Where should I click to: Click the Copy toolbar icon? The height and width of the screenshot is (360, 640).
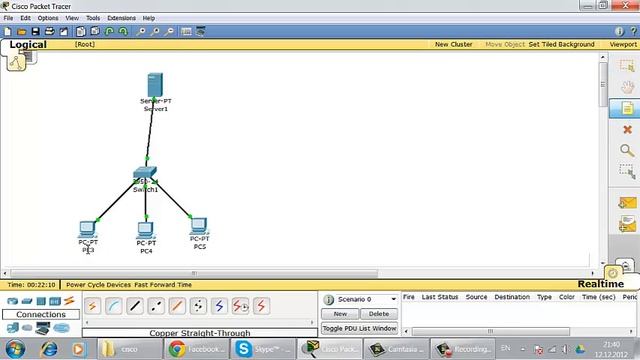(81, 31)
